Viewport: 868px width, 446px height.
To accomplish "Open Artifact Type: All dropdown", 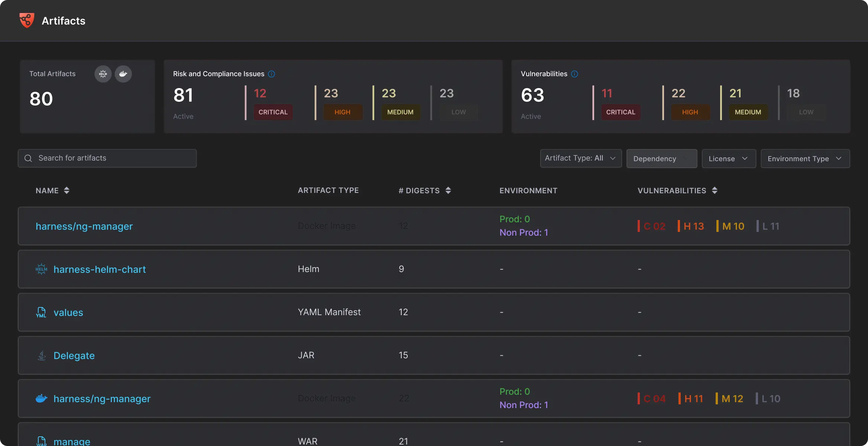I will 581,158.
